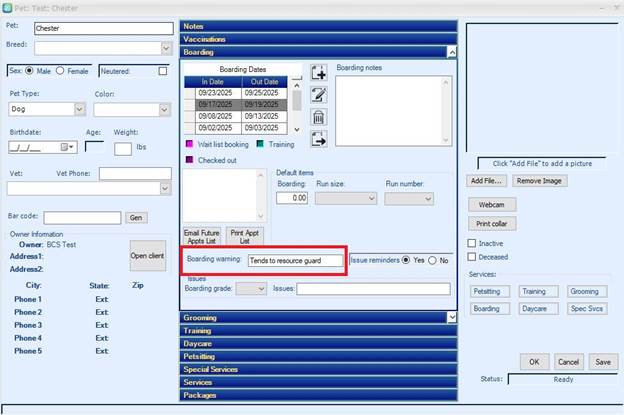The image size is (624, 415).
Task: Set Issue reminders to No
Action: [x=432, y=261]
